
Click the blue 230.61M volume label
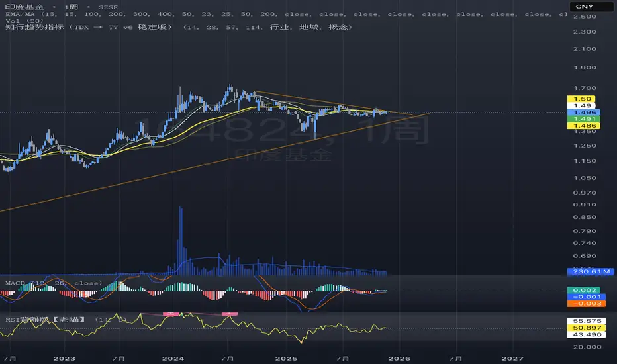(x=591, y=271)
